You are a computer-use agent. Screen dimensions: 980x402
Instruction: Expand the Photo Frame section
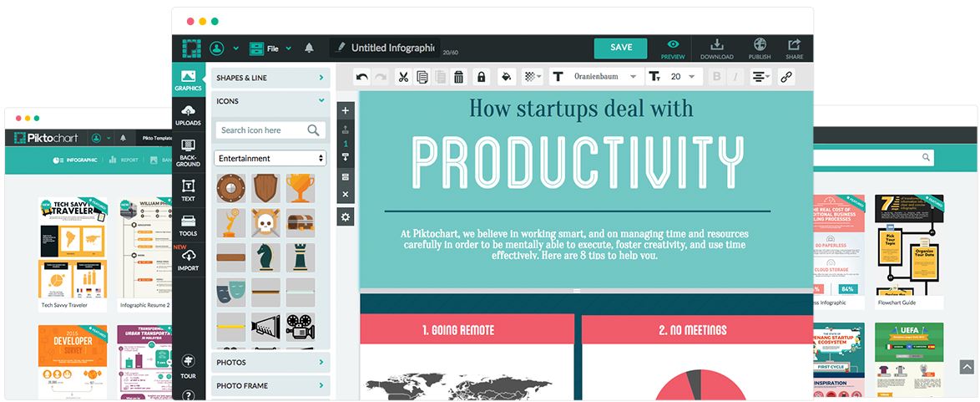[270, 386]
